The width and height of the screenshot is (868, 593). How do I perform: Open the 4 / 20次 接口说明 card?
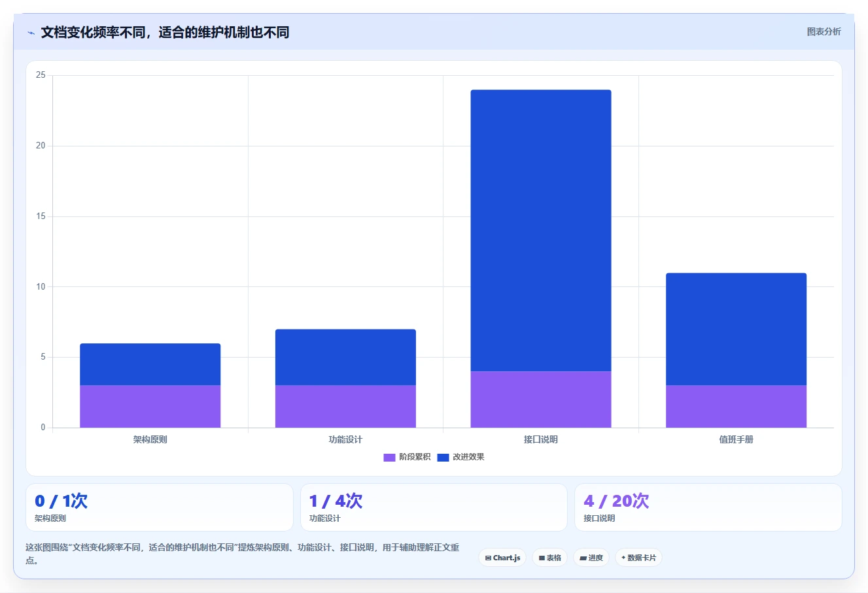pyautogui.click(x=708, y=507)
